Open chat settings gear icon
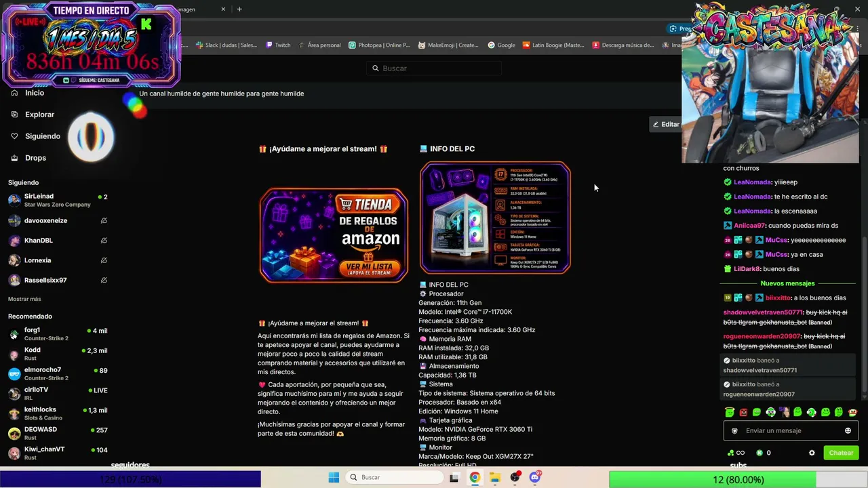The image size is (868, 488). (812, 453)
